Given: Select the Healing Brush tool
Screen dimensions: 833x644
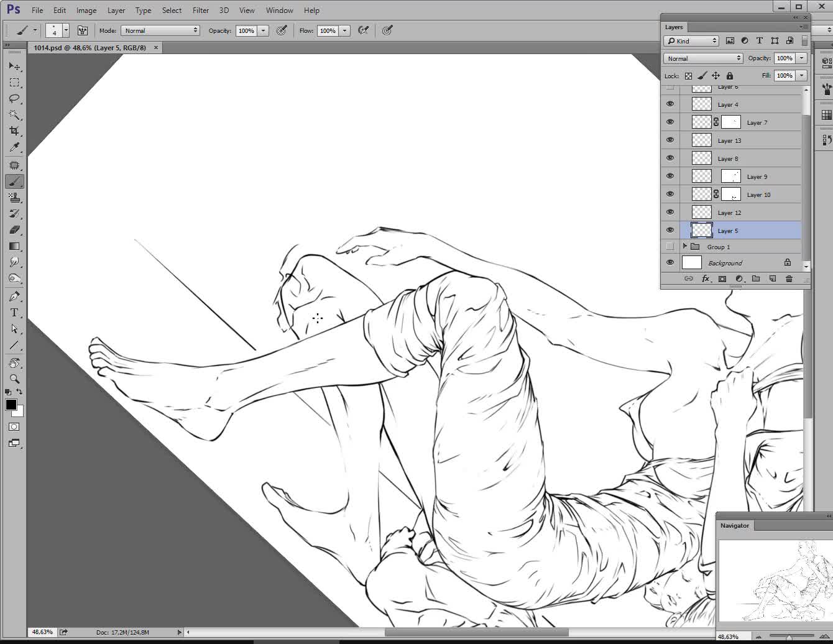Looking at the screenshot, I should tap(14, 165).
